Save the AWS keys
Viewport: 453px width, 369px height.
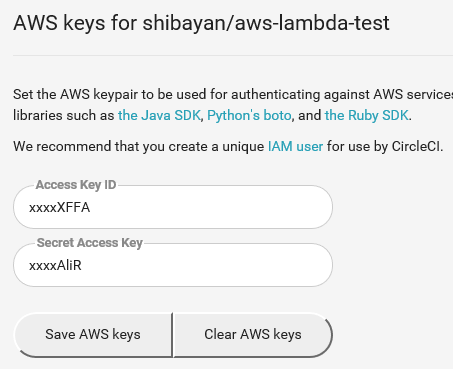93,334
